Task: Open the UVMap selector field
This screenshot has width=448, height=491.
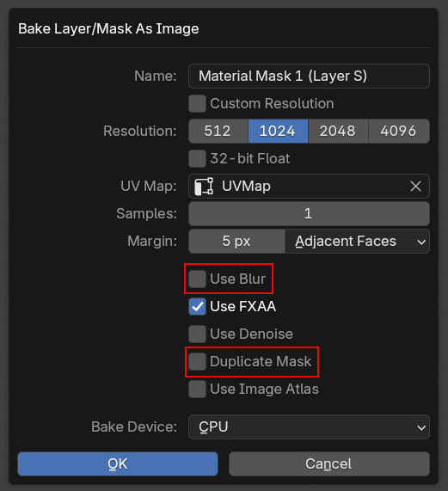Action: tap(309, 187)
